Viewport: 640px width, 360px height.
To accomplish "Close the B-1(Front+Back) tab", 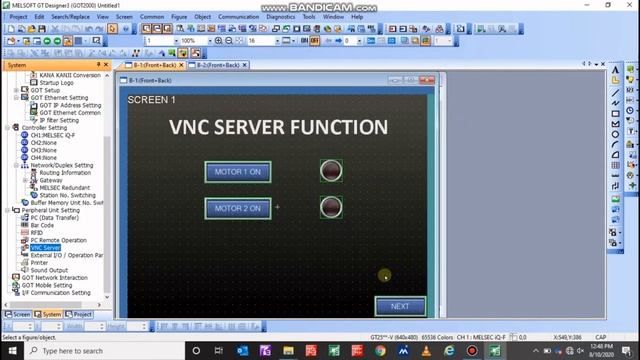I will point(182,65).
